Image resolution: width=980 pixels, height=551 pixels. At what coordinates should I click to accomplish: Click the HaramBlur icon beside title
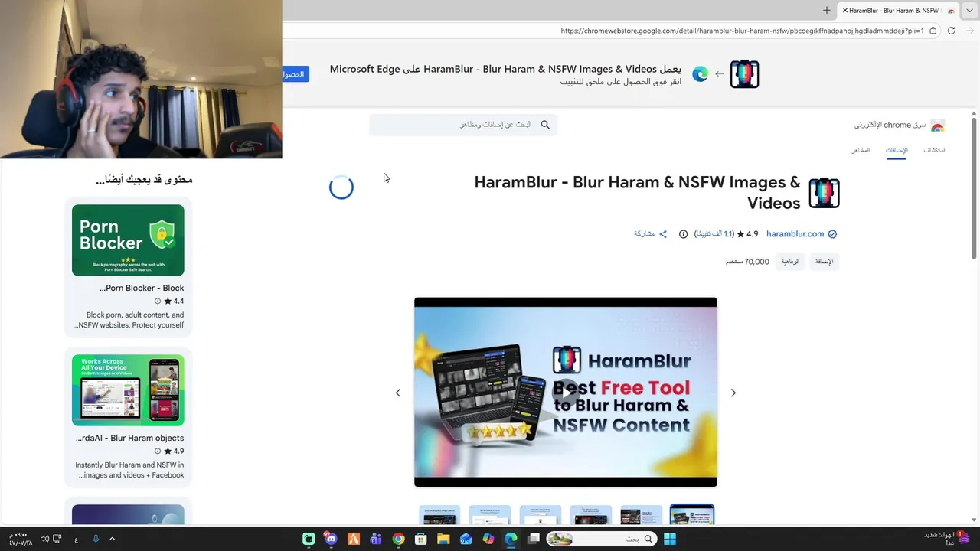(x=824, y=193)
